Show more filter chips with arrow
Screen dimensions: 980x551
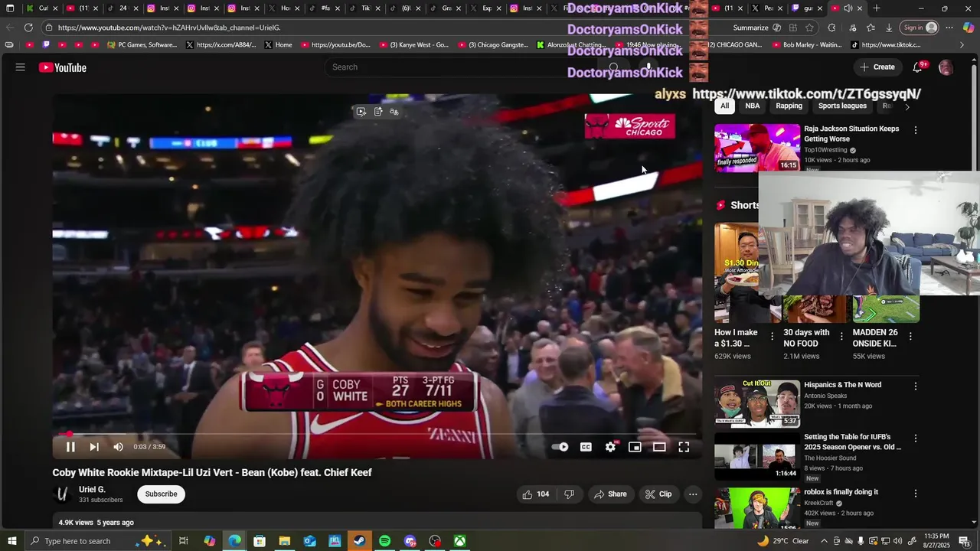[907, 106]
